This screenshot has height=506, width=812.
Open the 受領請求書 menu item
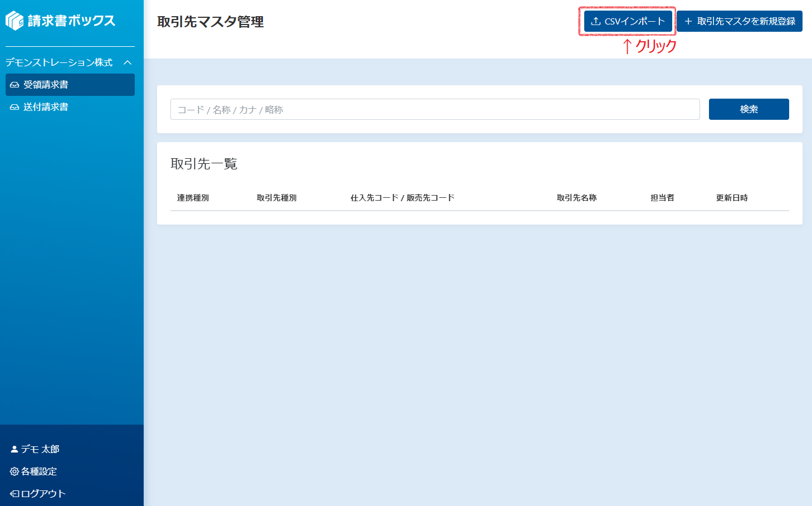[x=70, y=85]
